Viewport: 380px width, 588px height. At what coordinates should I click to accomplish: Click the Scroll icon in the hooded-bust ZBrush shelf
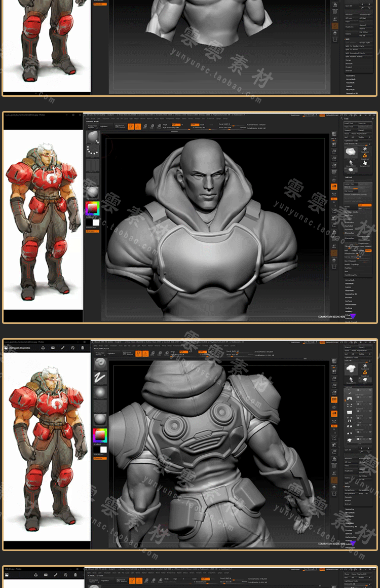pyautogui.click(x=334, y=145)
